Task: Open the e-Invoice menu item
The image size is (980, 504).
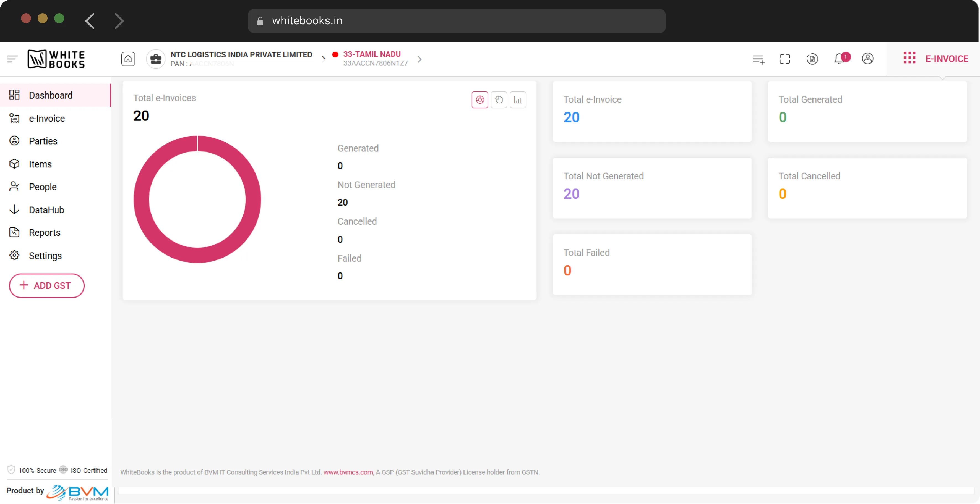Action: pos(55,118)
